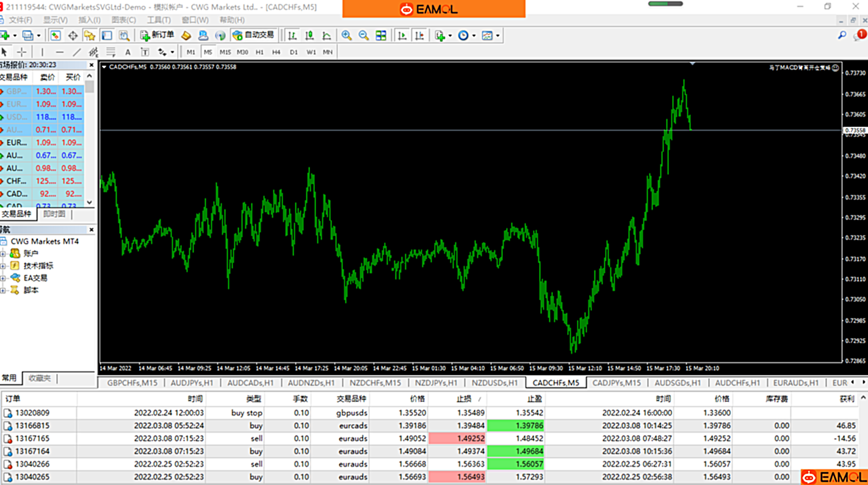The image size is (868, 485).
Task: Open the chart templates dropdown arrow
Action: tap(498, 35)
